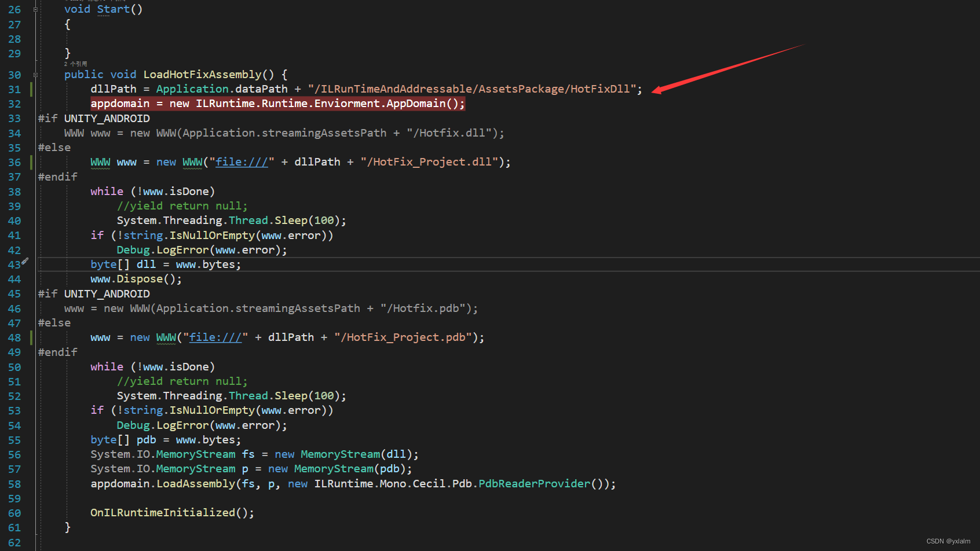Click #endif directive on line 49

coord(58,352)
